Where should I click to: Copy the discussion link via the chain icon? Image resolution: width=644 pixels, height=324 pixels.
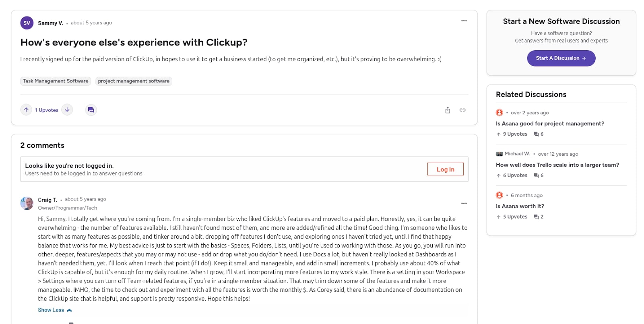tap(462, 109)
